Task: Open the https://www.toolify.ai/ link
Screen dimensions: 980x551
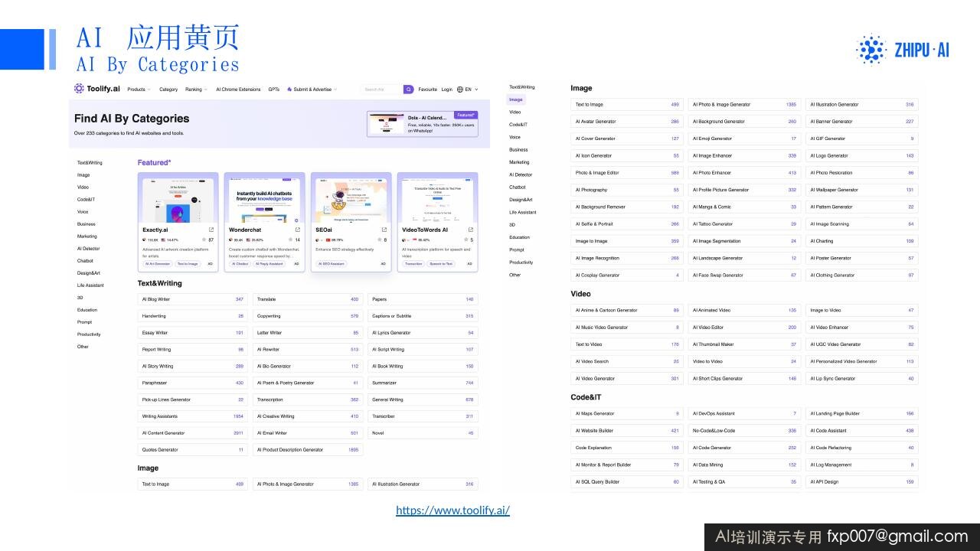Action: point(452,510)
